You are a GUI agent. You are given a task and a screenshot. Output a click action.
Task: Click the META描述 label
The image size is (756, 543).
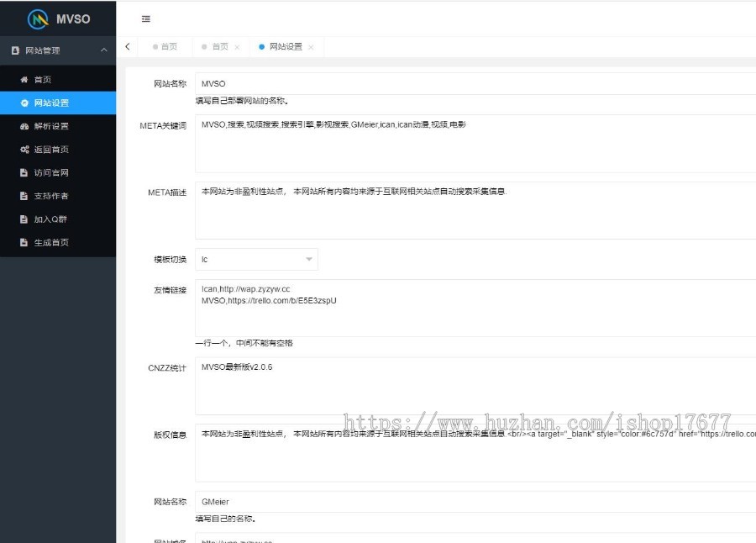167,192
